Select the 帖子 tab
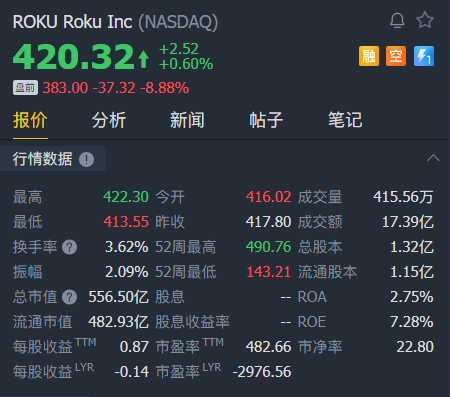 [266, 120]
